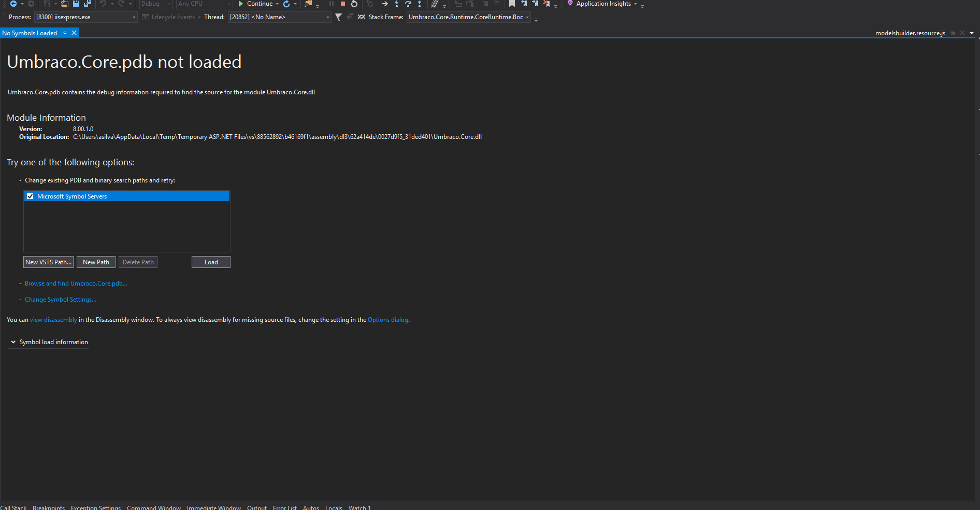Go to the next bookmark icon
The width and height of the screenshot is (980, 510).
[535, 4]
